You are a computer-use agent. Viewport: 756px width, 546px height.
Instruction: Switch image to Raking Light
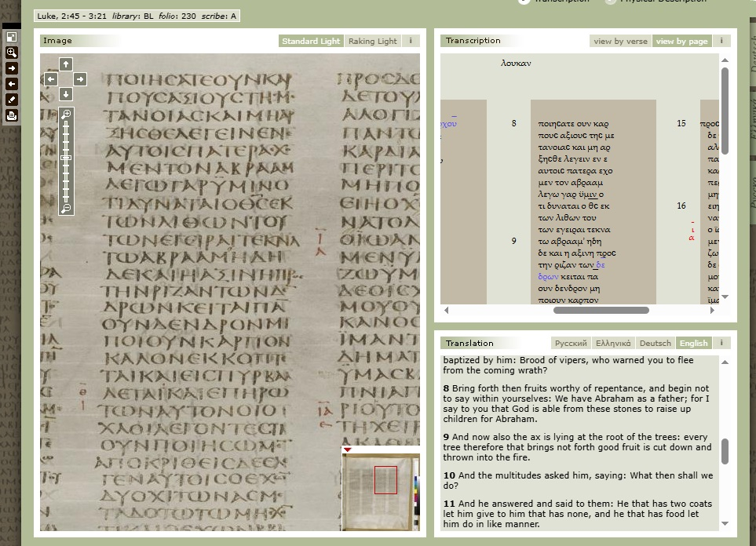click(372, 41)
